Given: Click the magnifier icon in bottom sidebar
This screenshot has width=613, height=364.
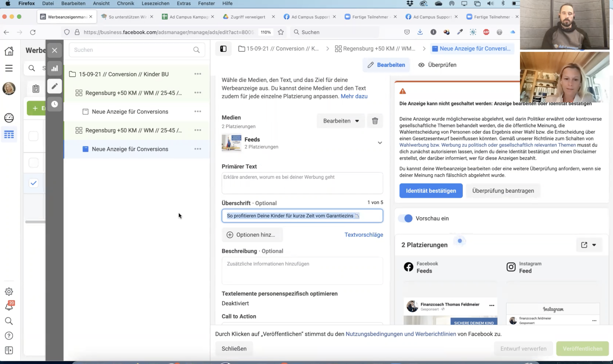Looking at the screenshot, I should [9, 321].
